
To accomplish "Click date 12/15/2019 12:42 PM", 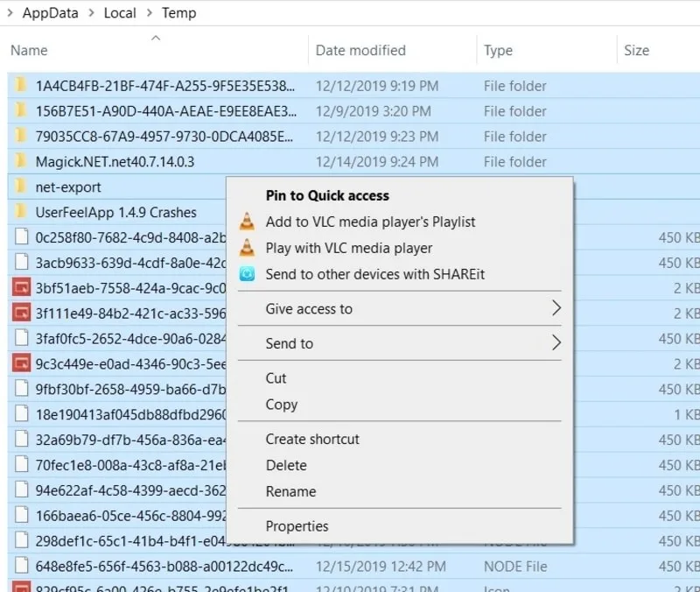I will [x=381, y=567].
